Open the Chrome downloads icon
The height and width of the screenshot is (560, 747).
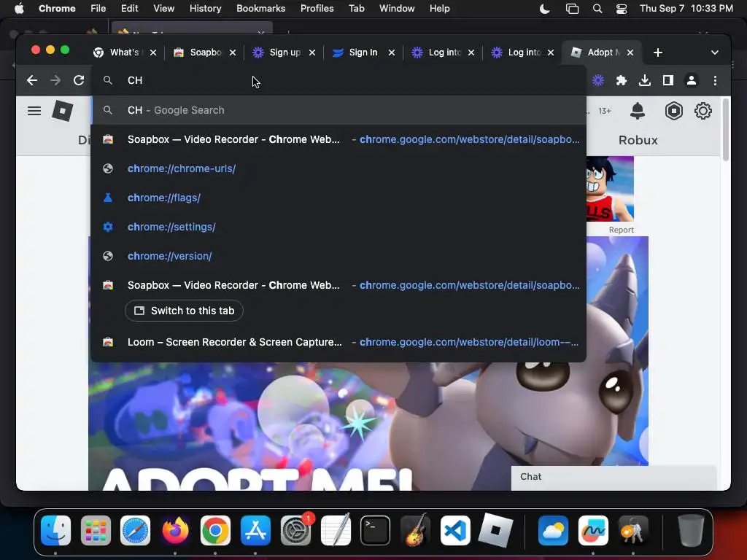(x=645, y=80)
